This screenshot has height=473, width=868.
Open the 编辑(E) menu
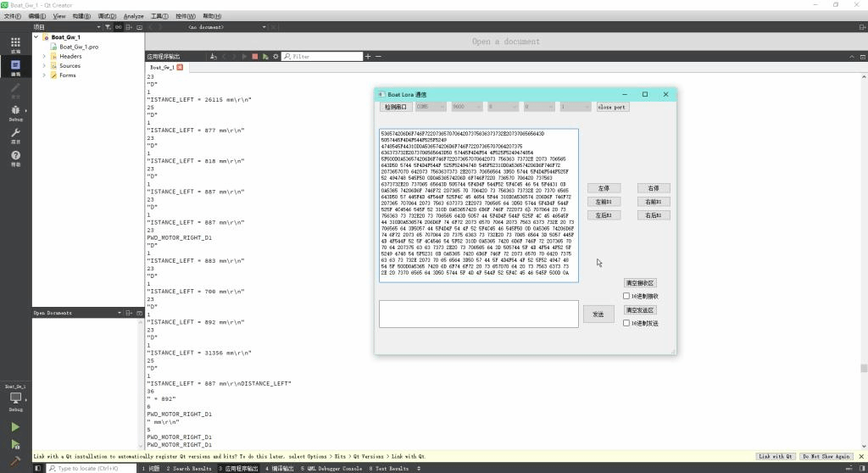coord(37,16)
